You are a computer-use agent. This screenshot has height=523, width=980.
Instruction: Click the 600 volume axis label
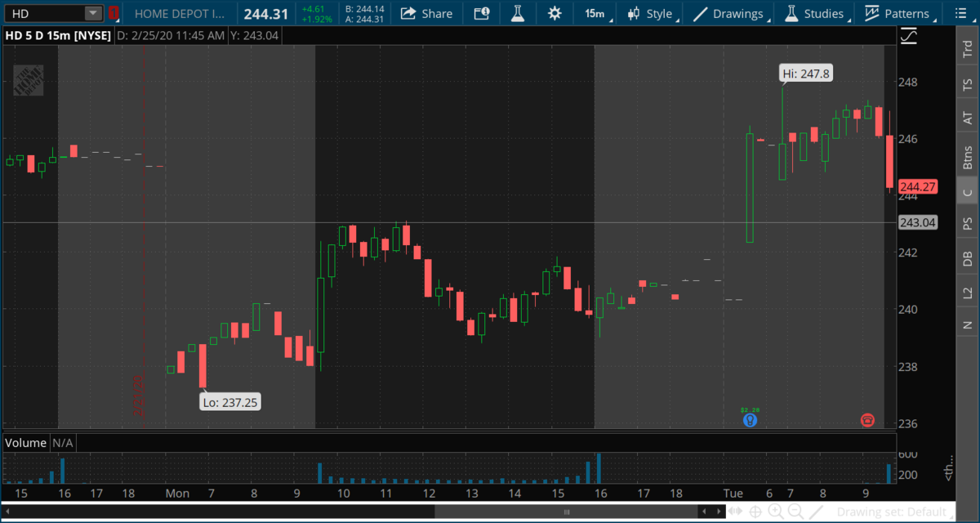coord(908,454)
